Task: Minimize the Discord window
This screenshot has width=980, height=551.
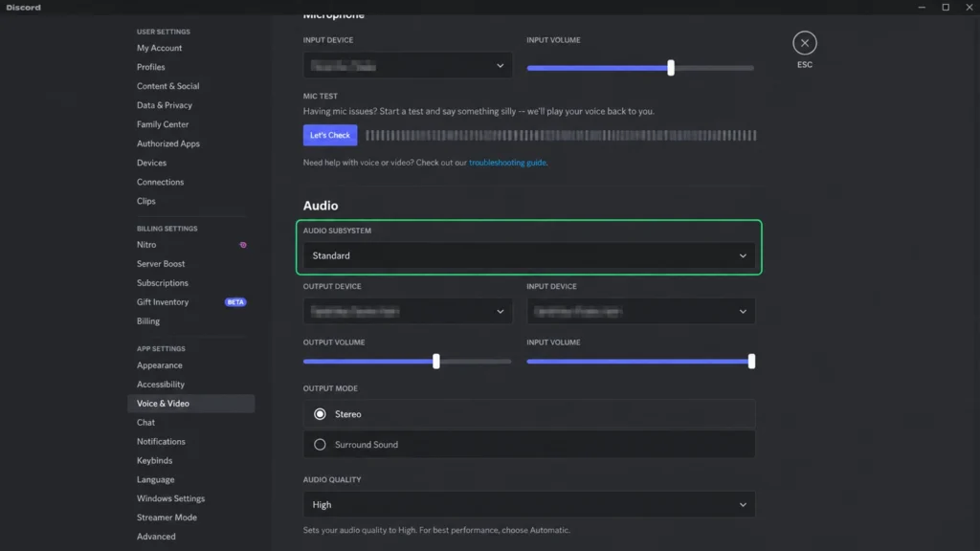Action: point(922,8)
